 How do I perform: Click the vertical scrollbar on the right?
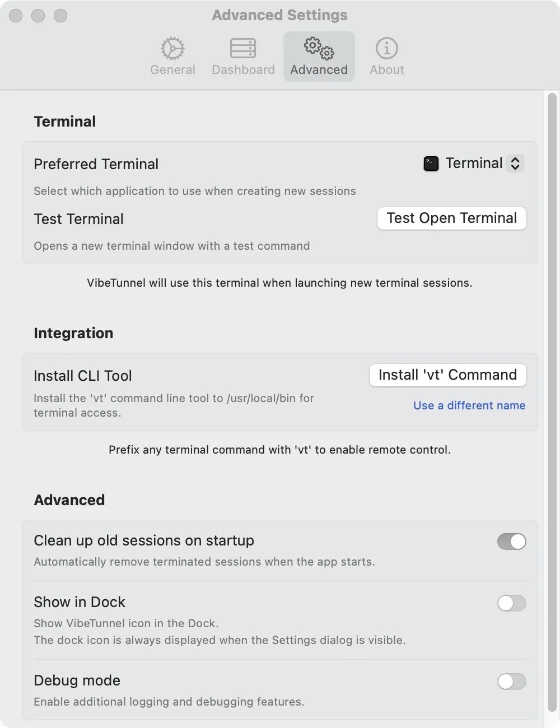coord(552,392)
